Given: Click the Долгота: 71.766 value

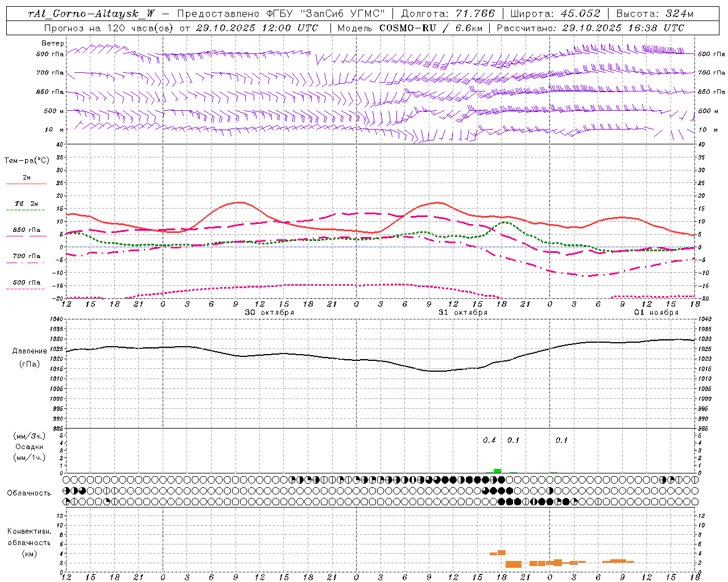Looking at the screenshot, I should point(448,14).
